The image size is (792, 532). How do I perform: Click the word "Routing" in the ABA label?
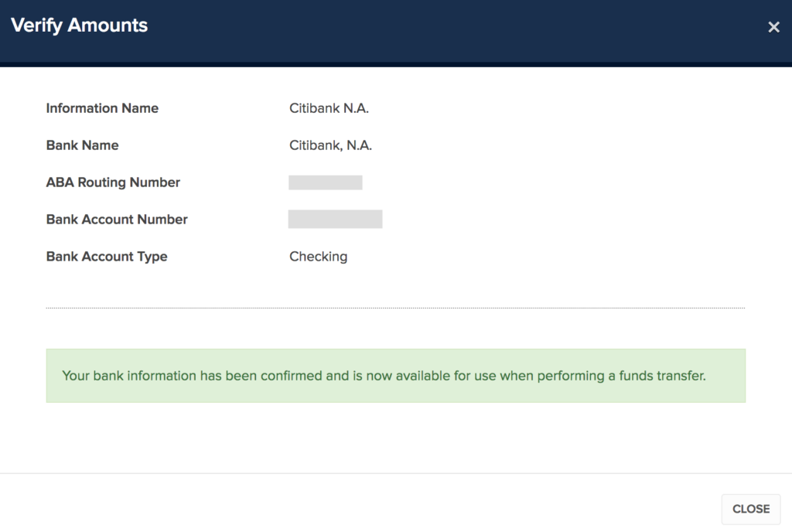104,182
